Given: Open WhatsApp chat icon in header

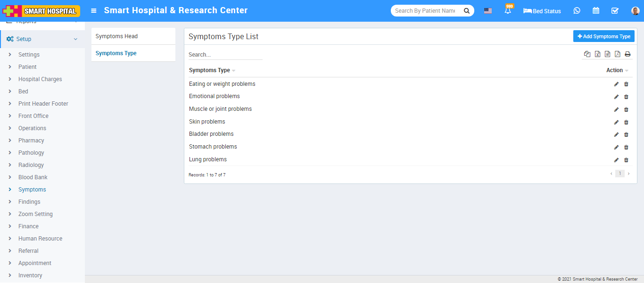Looking at the screenshot, I should (x=577, y=11).
